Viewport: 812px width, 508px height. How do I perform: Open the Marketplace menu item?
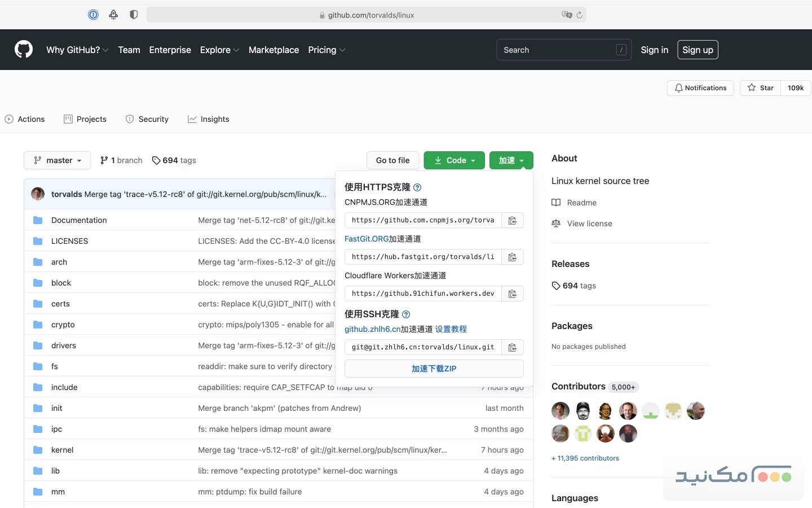[x=274, y=50]
